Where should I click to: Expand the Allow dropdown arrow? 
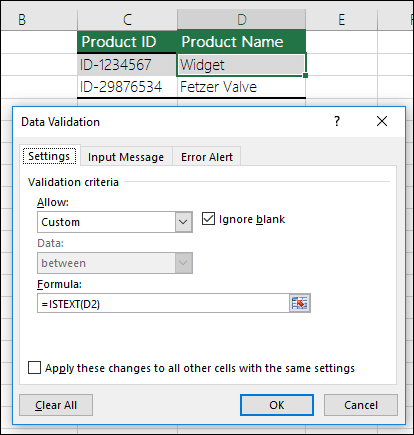pyautogui.click(x=184, y=222)
